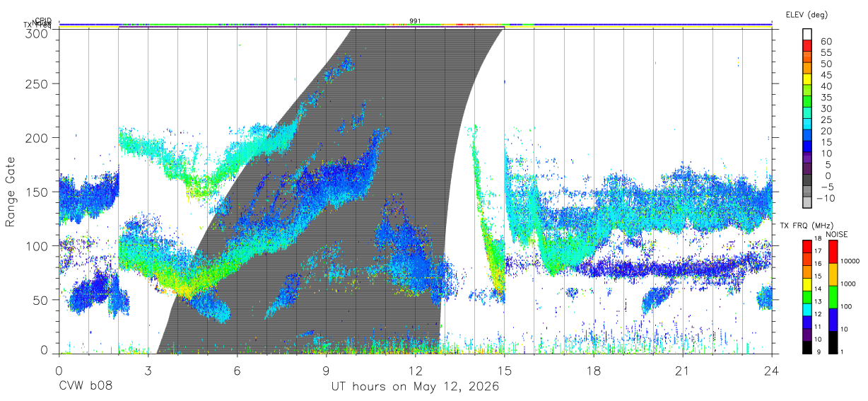Click the -10 label on ELEV colorbar

click(826, 198)
